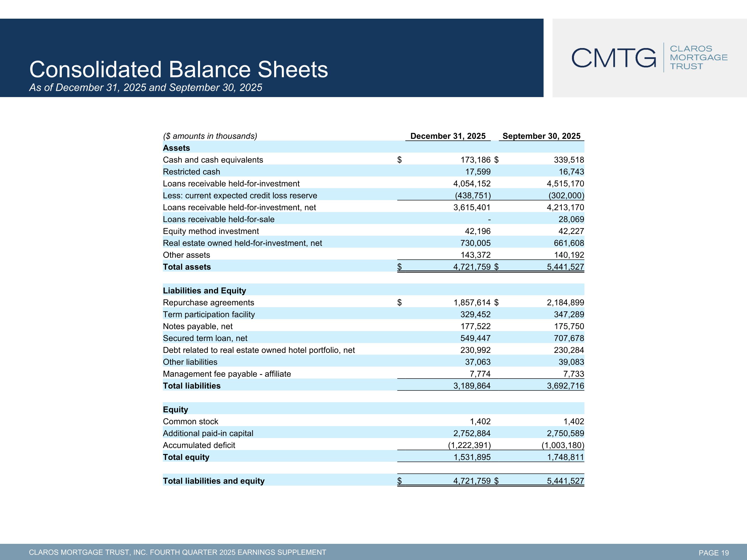The image size is (747, 560).
Task: Click the Total equity row label
Action: [x=186, y=457]
